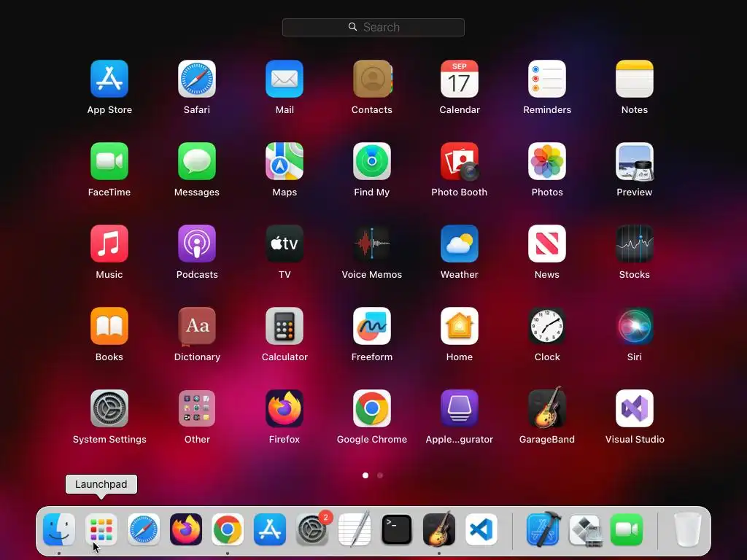Activate Siri from Launchpad
The width and height of the screenshot is (747, 560).
[635, 326]
